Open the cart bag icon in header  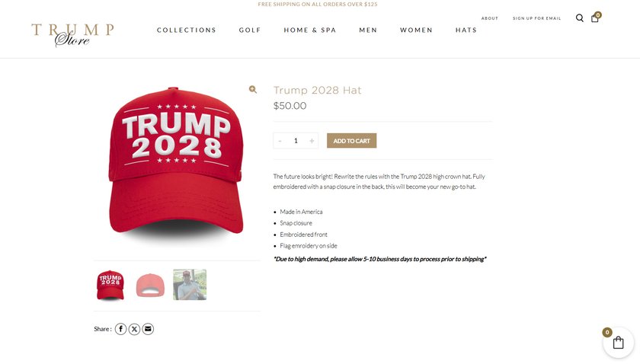point(595,18)
